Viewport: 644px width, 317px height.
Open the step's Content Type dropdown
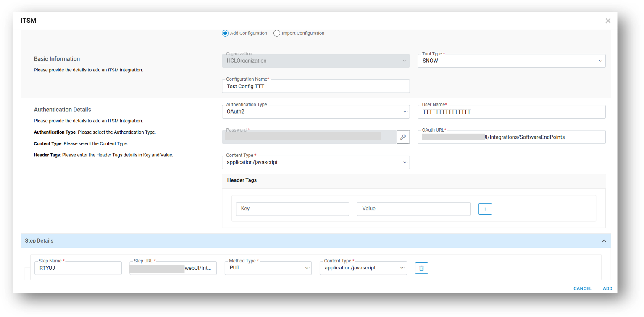coord(363,268)
